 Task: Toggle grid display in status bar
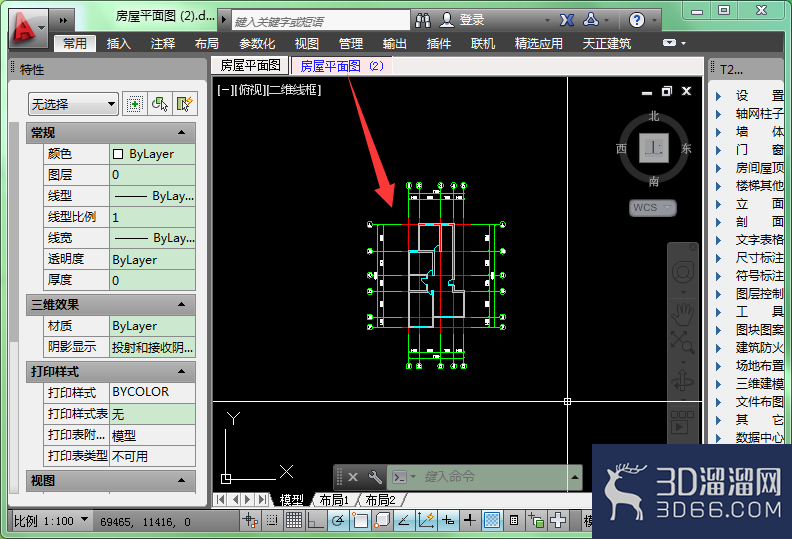tap(293, 520)
